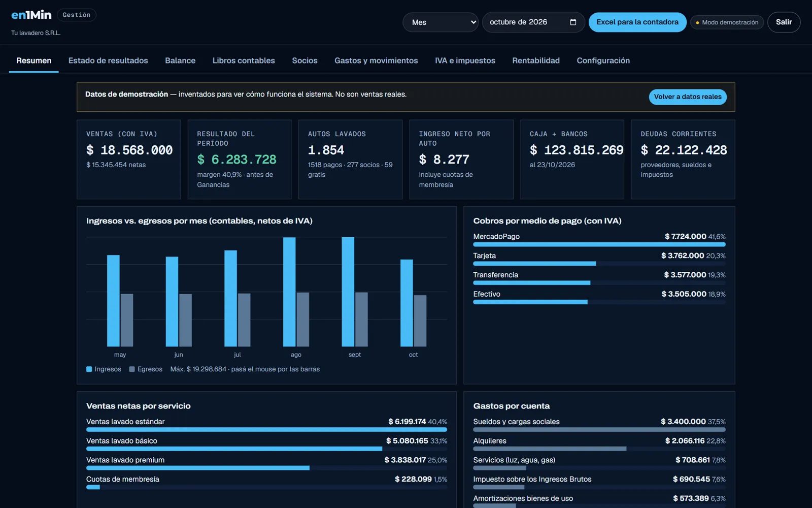Click the sept Ingresos bar
This screenshot has width=812, height=508.
click(348, 292)
